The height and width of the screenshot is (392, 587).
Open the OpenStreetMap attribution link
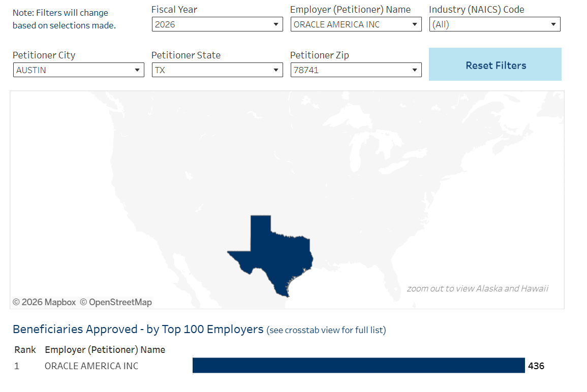[116, 302]
